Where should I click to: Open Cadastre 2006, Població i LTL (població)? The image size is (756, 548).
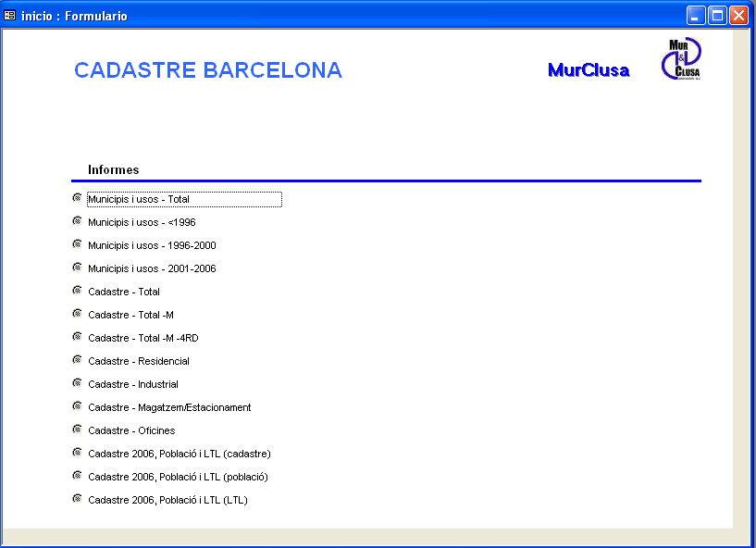[x=178, y=477]
